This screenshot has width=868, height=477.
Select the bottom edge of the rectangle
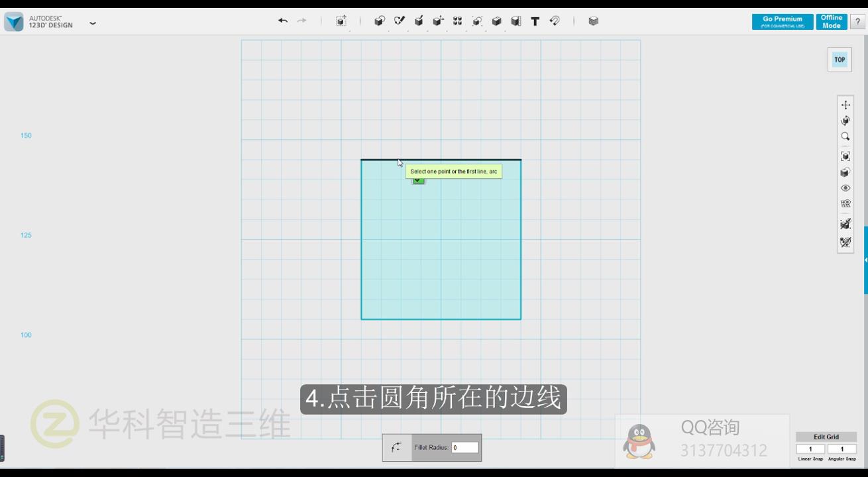click(x=441, y=319)
